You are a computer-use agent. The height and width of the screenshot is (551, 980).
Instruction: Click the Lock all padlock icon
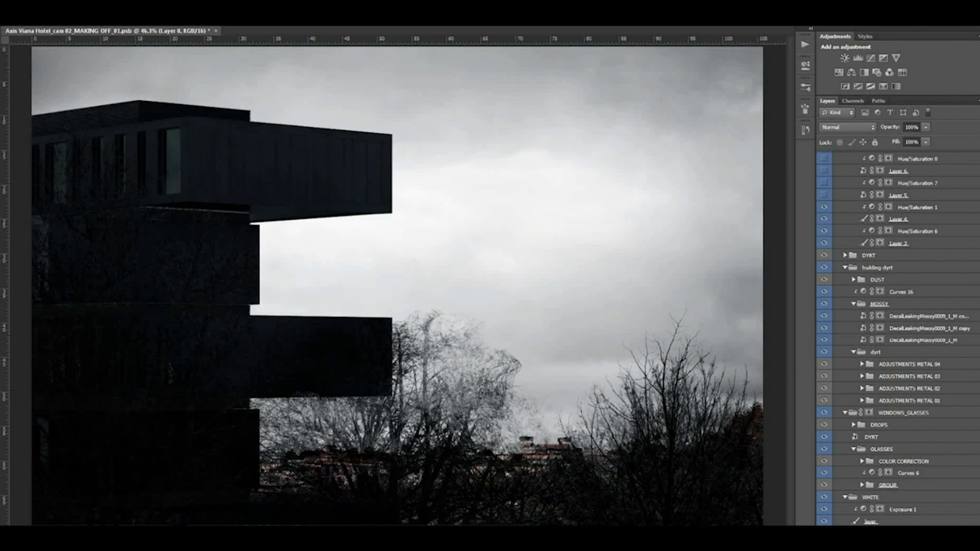[x=875, y=142]
